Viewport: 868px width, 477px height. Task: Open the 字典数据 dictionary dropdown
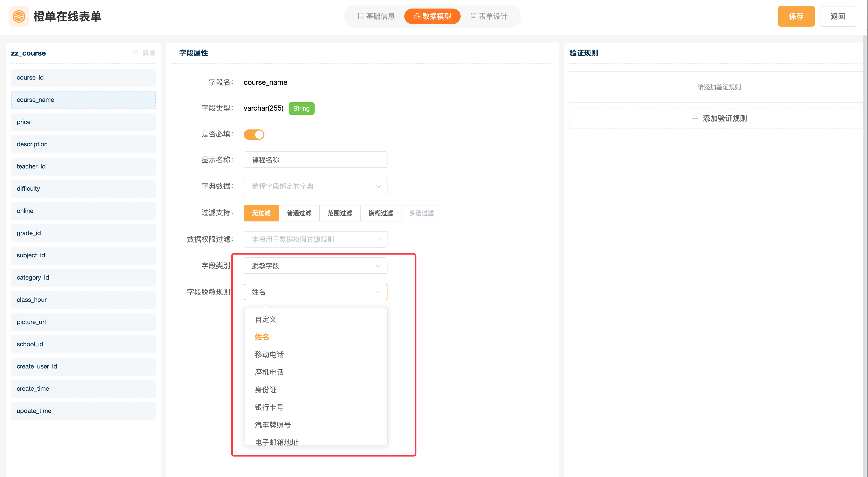[x=315, y=186]
